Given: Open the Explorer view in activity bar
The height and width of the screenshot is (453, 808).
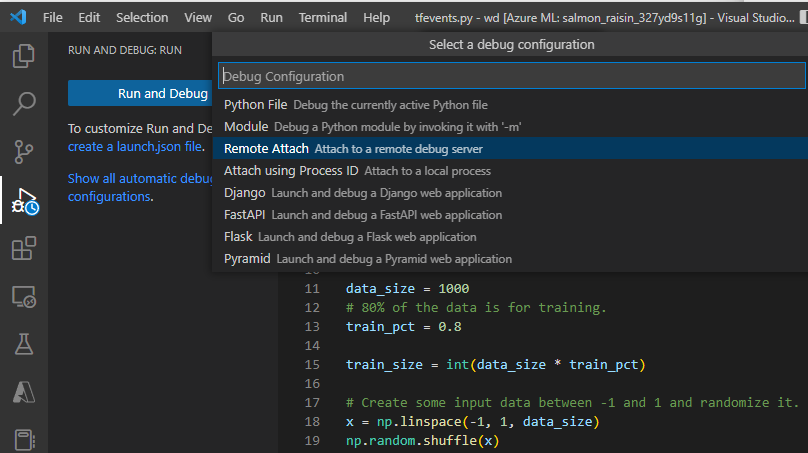Looking at the screenshot, I should [x=24, y=57].
